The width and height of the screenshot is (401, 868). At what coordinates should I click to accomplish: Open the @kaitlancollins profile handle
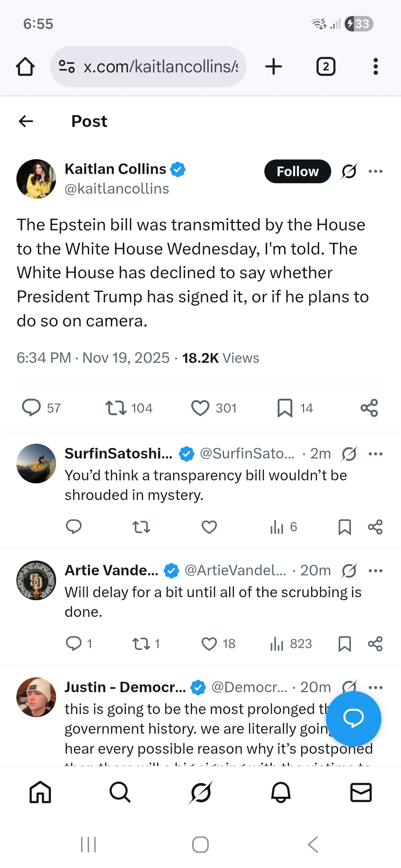pyautogui.click(x=117, y=189)
